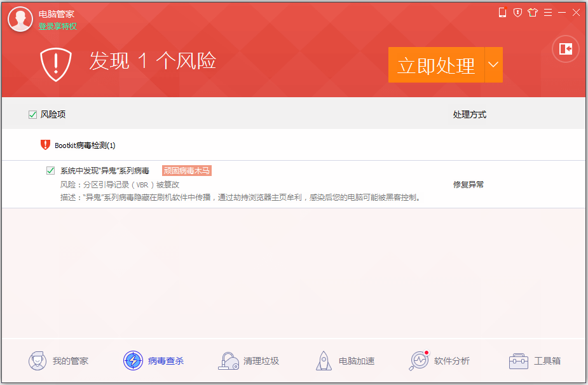Screen dimensions: 588x385
Task: Close the 电脑管家 window
Action: pos(577,13)
